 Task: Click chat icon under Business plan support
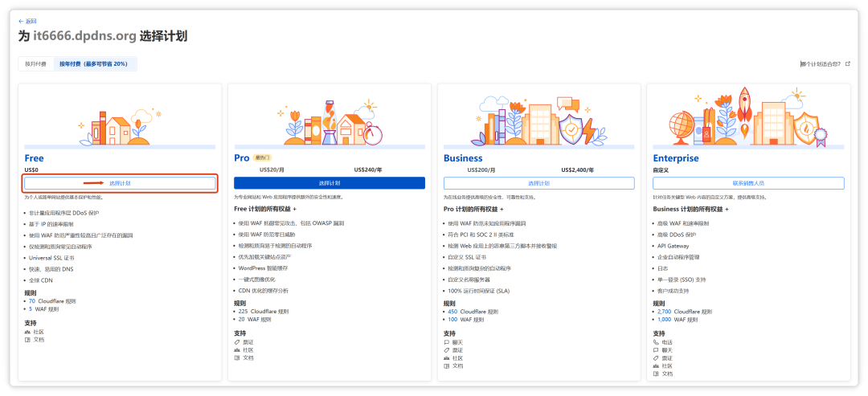pyautogui.click(x=446, y=341)
